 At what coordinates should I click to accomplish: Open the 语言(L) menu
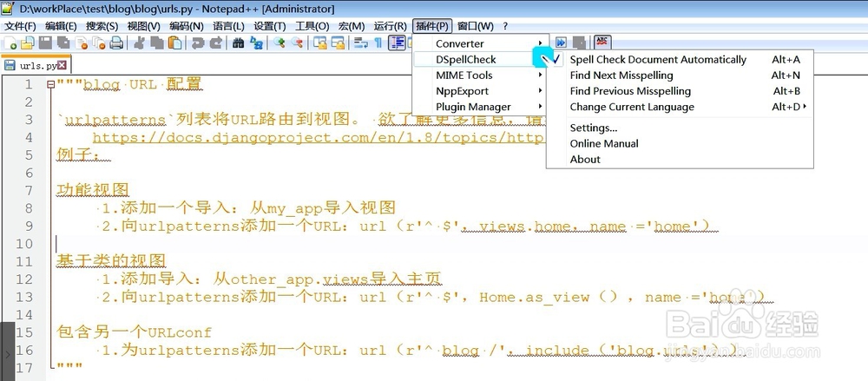(228, 26)
